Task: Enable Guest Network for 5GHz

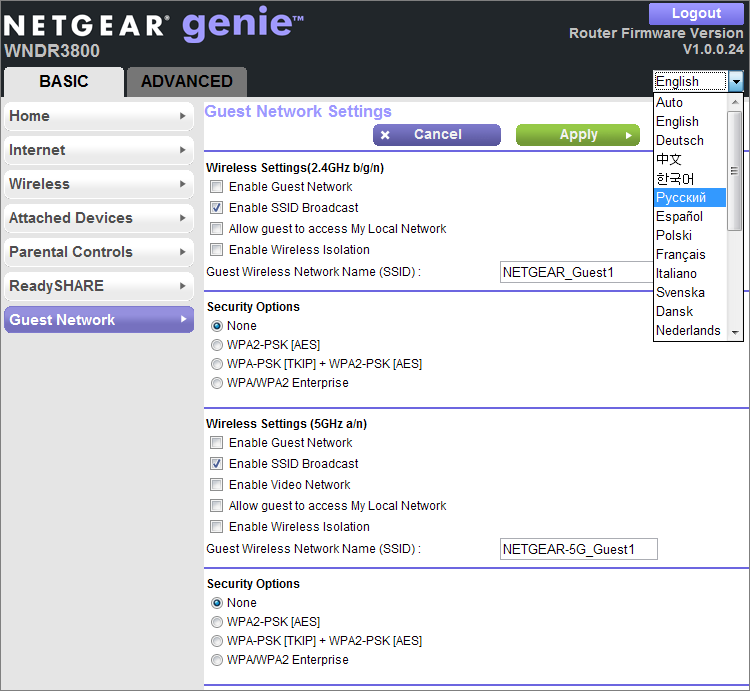Action: pyautogui.click(x=217, y=443)
